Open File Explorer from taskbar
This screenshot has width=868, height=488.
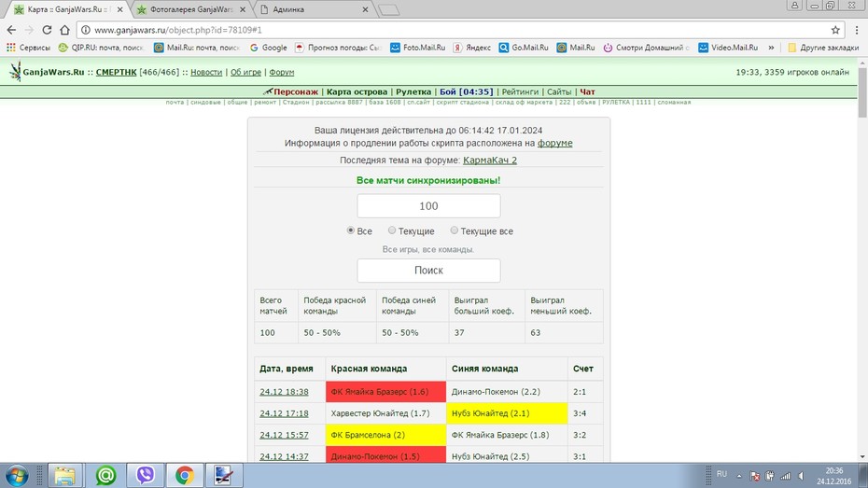coord(64,475)
